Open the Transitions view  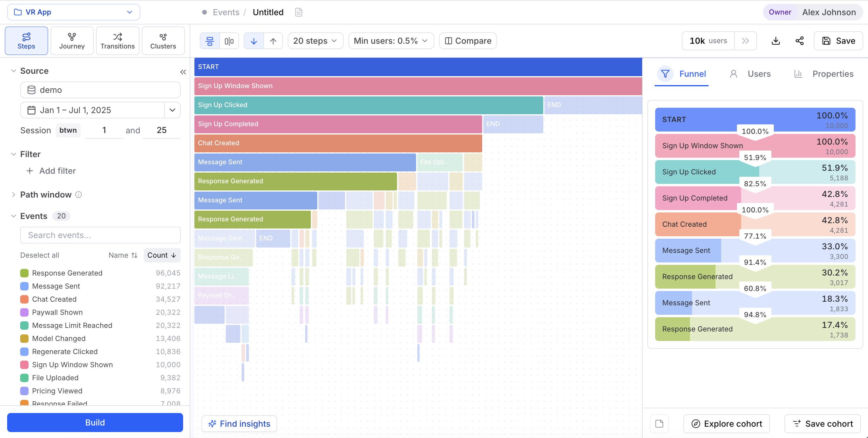(x=118, y=41)
